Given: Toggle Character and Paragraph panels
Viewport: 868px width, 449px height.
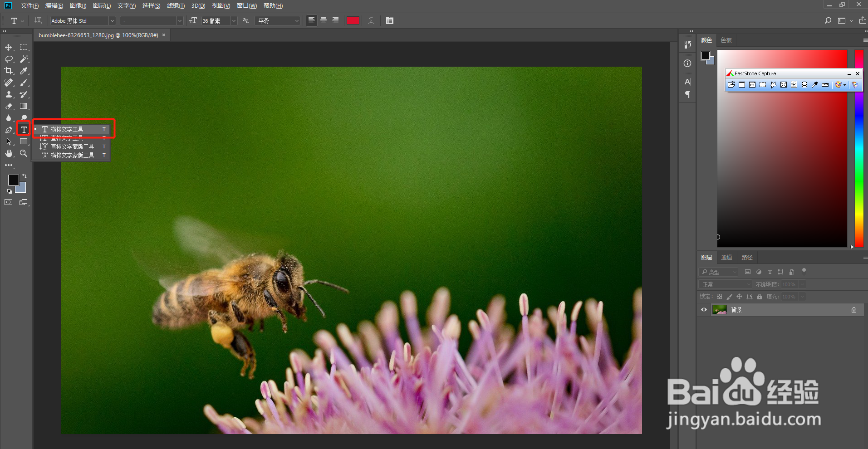Looking at the screenshot, I should tap(390, 20).
